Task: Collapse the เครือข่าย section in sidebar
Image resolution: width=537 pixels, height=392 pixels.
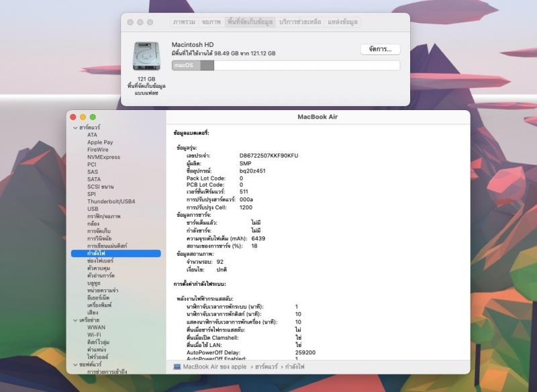Action: 75,320
